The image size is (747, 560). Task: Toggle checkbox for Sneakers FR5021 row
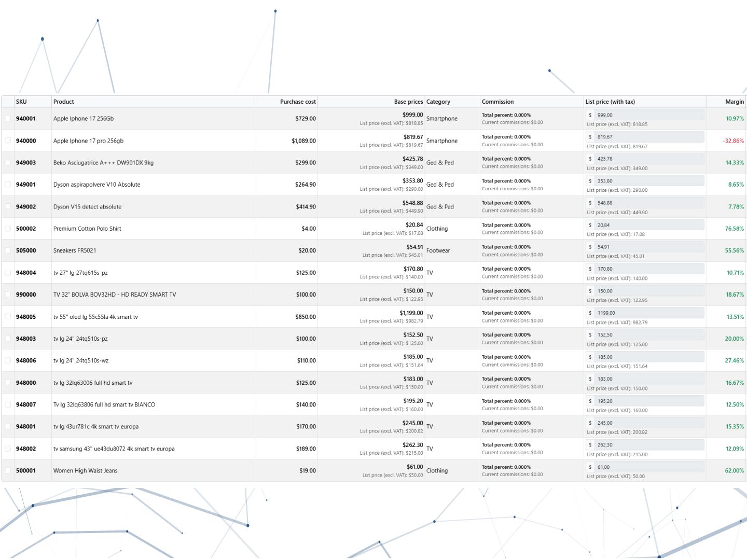pyautogui.click(x=8, y=250)
